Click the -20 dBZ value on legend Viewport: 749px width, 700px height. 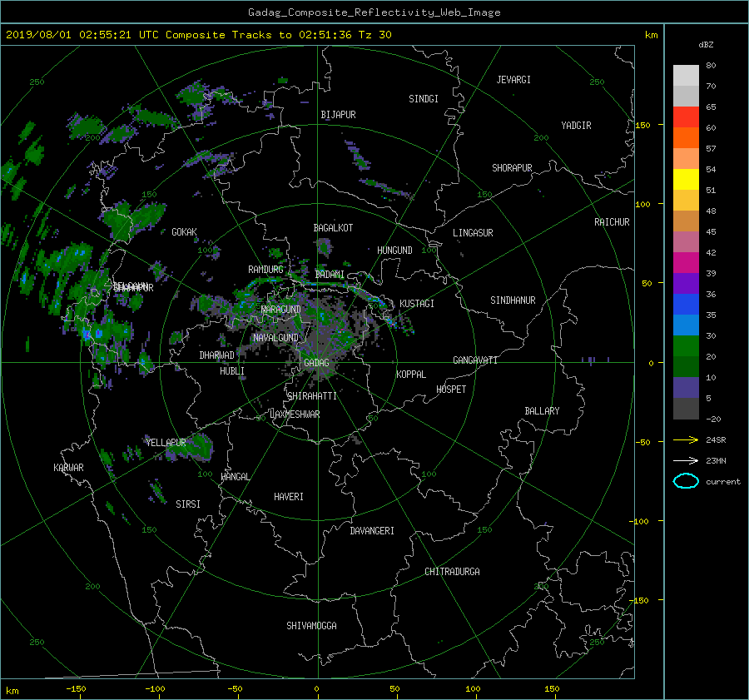click(713, 419)
